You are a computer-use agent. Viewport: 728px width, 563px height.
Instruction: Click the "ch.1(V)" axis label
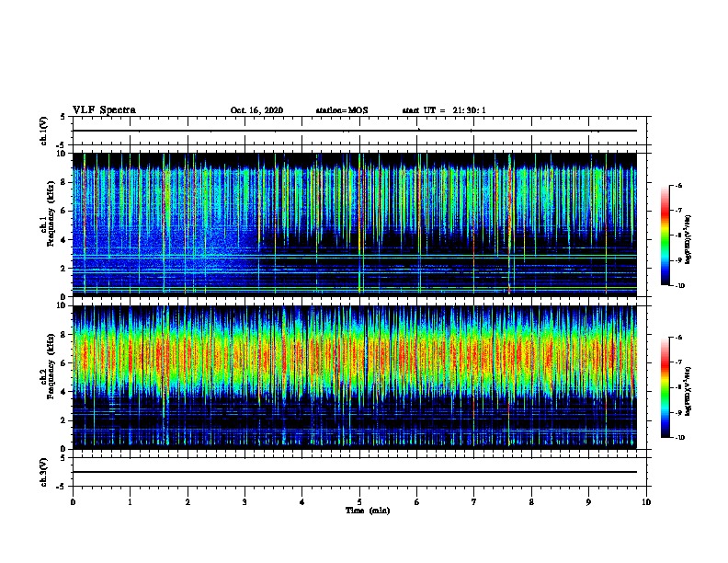pyautogui.click(x=44, y=131)
